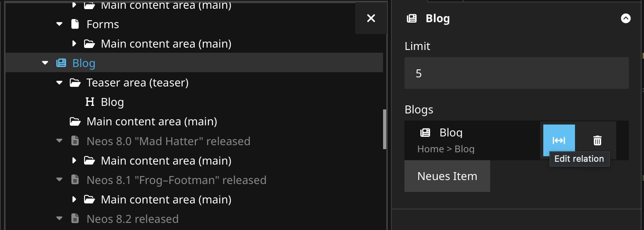Collapse the Blog inspector section via the chevron

pyautogui.click(x=626, y=18)
